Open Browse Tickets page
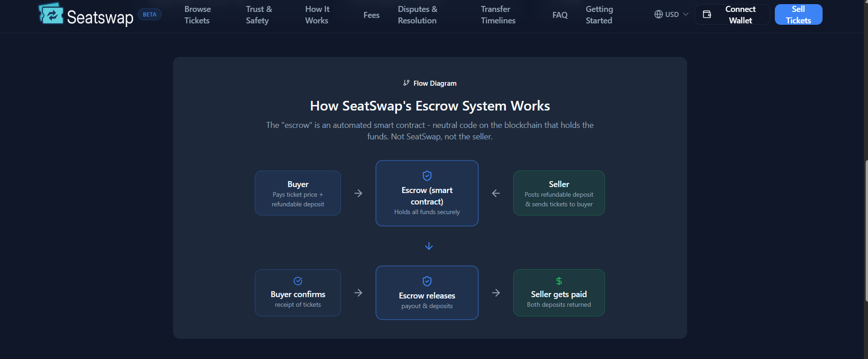The height and width of the screenshot is (359, 868). point(197,15)
